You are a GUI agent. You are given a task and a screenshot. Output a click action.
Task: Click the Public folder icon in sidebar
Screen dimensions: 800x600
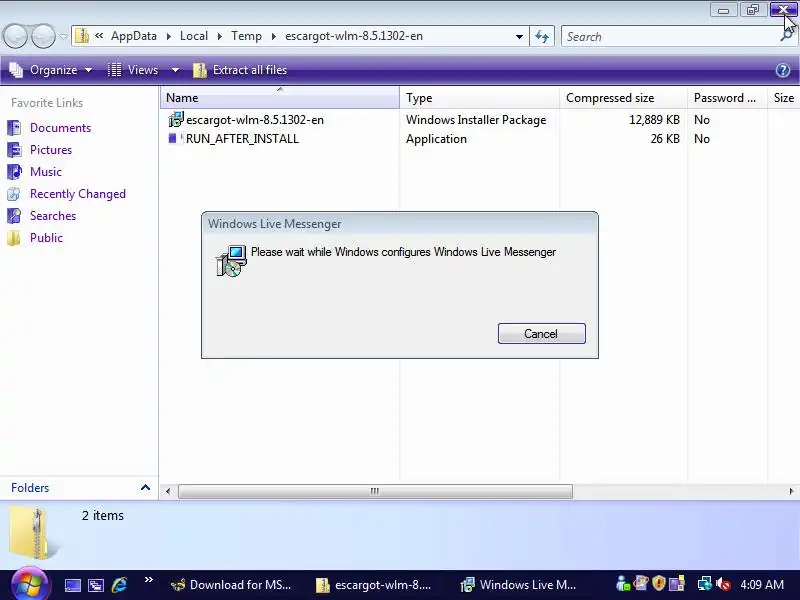pos(14,238)
